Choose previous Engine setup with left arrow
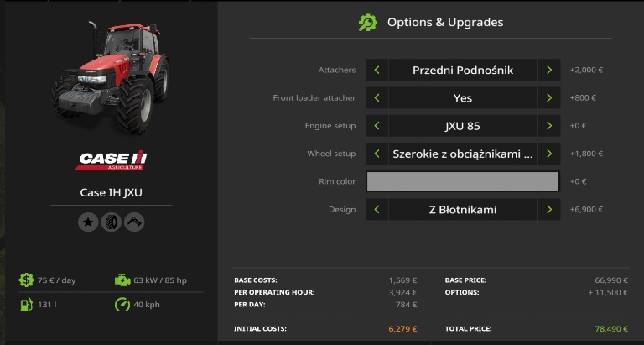Viewport: 644px width, 345px height. point(377,126)
